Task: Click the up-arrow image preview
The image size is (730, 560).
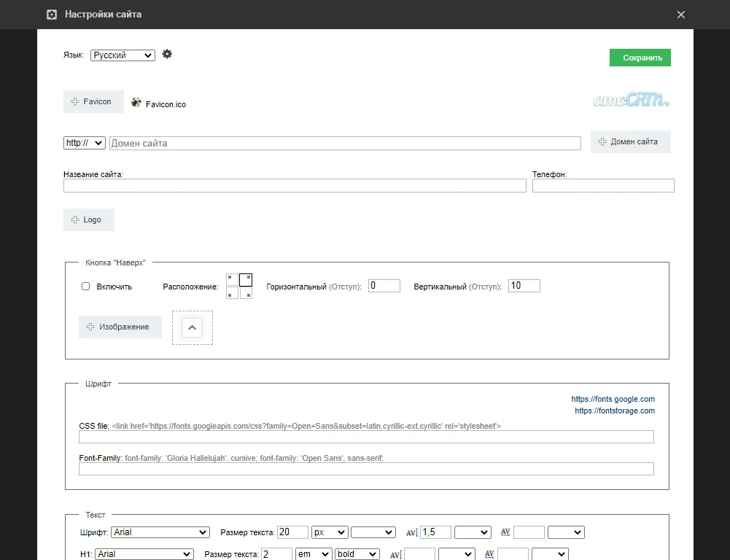Action: coord(192,327)
